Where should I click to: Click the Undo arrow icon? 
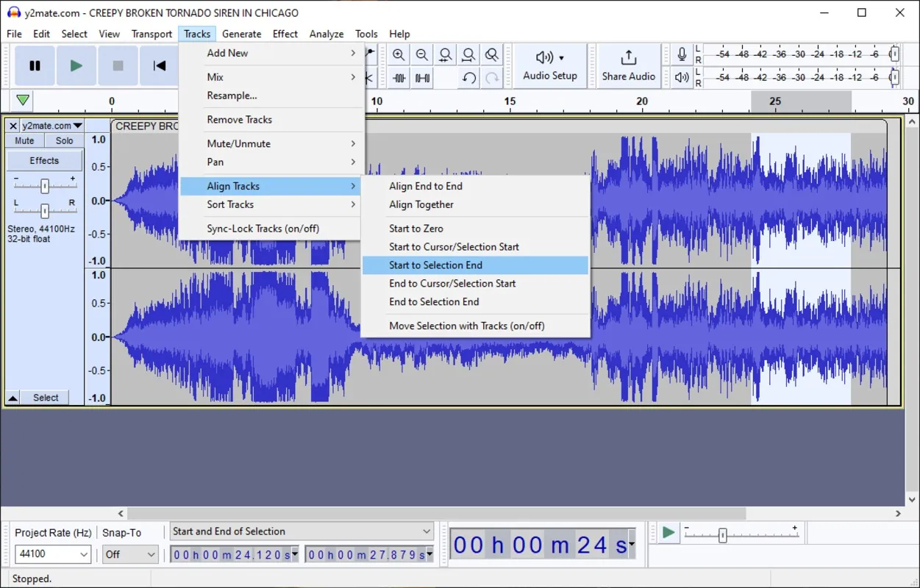point(468,78)
